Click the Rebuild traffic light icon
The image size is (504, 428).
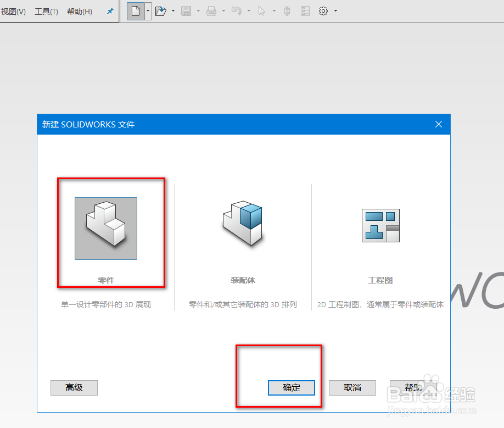287,11
